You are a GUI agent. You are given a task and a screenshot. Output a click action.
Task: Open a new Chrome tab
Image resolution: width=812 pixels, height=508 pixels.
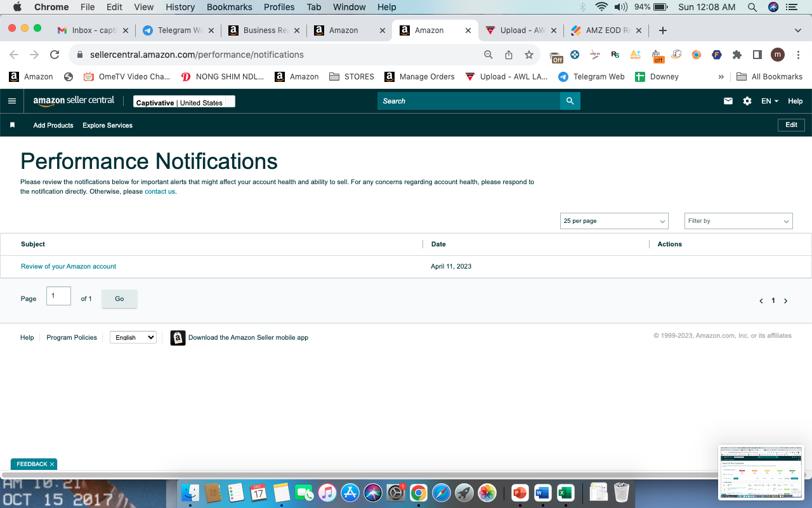[663, 30]
